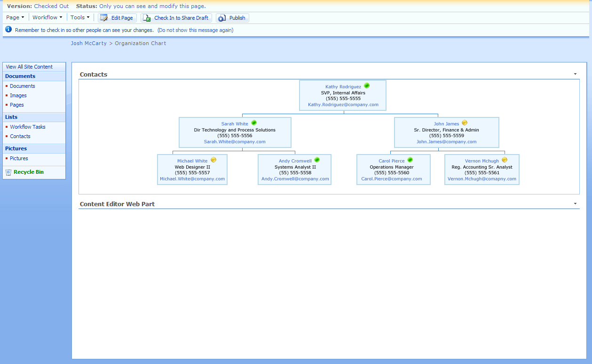The width and height of the screenshot is (592, 364).
Task: Click Josh McCarty breadcrumb link
Action: (x=89, y=43)
